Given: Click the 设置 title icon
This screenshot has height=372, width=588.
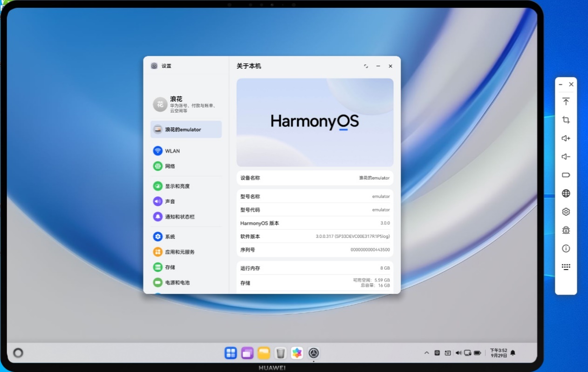Looking at the screenshot, I should click(154, 66).
